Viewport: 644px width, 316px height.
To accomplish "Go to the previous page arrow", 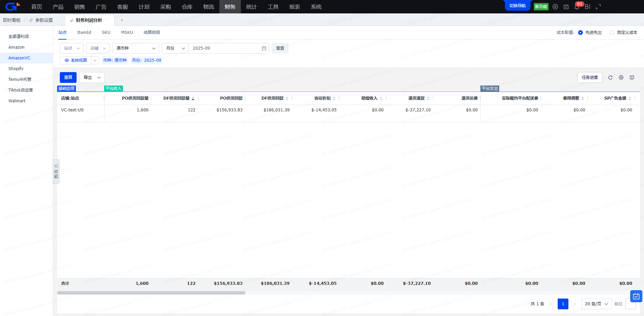I will point(551,304).
